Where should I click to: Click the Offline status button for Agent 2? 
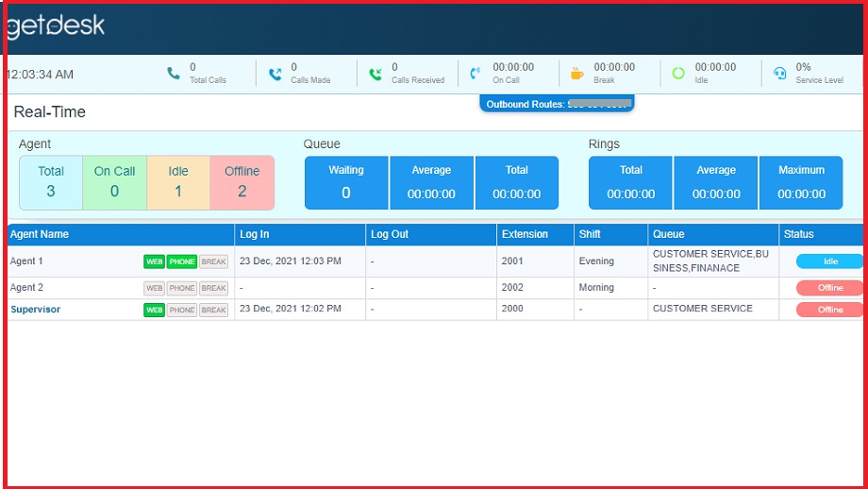pos(829,288)
